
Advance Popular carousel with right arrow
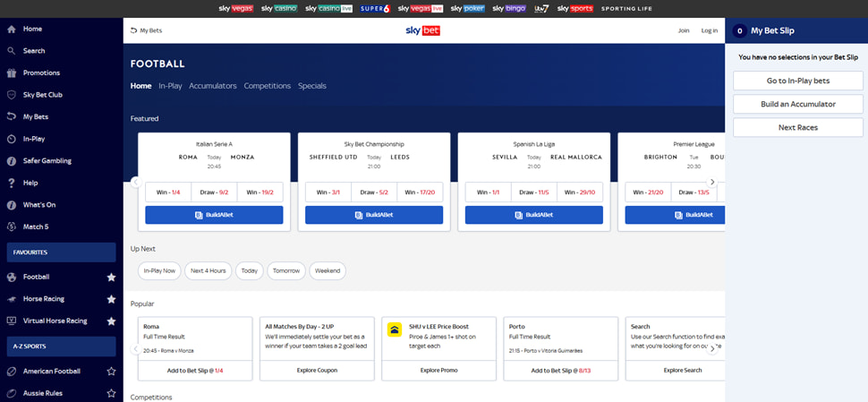tap(712, 349)
